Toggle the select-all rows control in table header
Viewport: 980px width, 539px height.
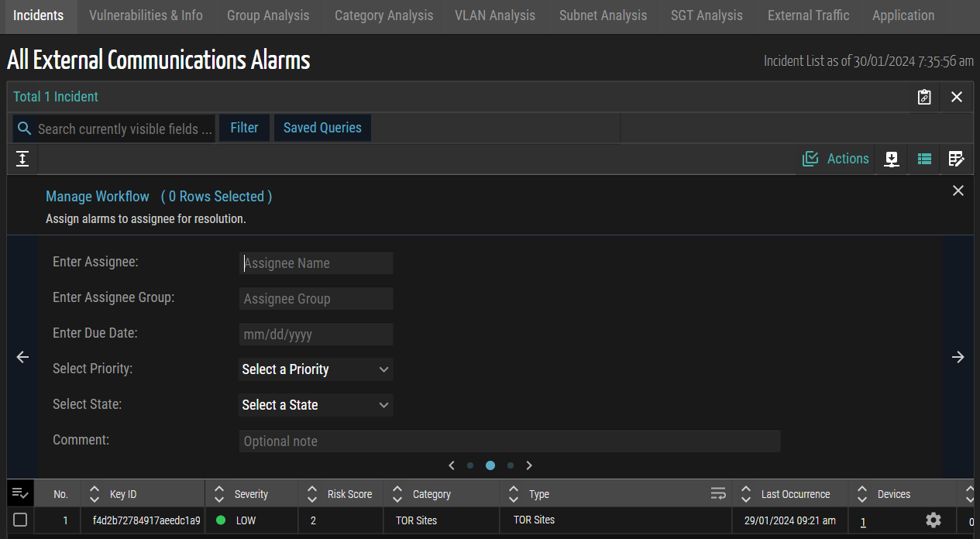20,493
